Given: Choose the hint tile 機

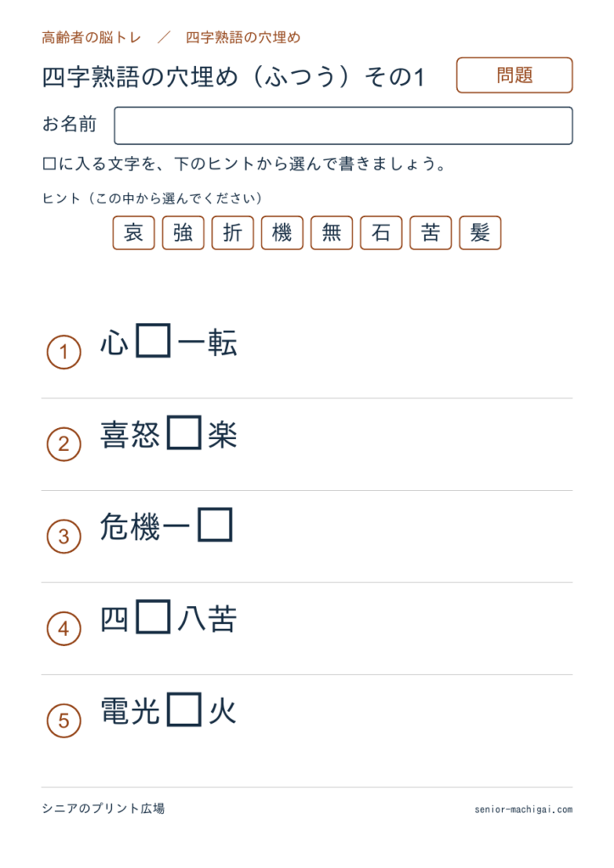Looking at the screenshot, I should pos(282,233).
